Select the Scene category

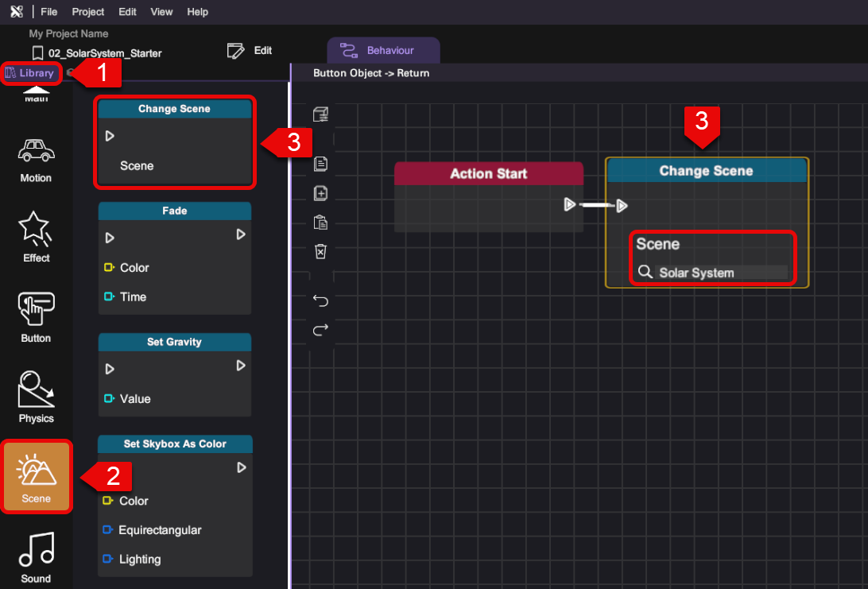[x=36, y=477]
